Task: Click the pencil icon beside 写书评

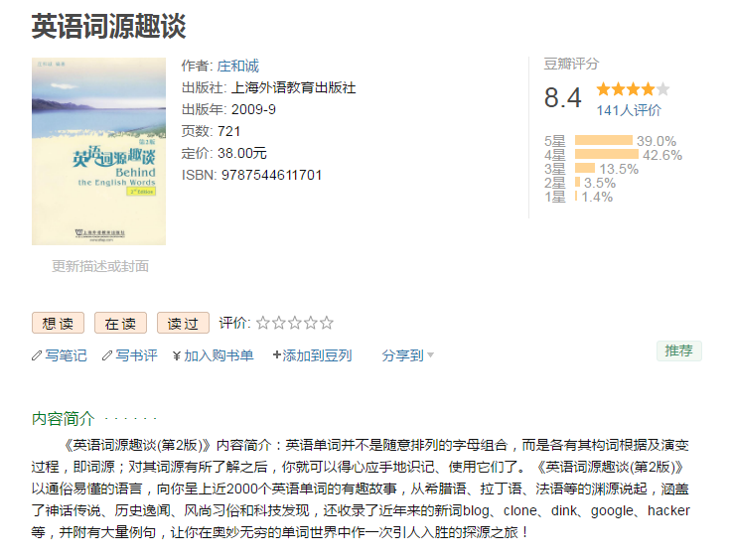Action: pyautogui.click(x=107, y=355)
